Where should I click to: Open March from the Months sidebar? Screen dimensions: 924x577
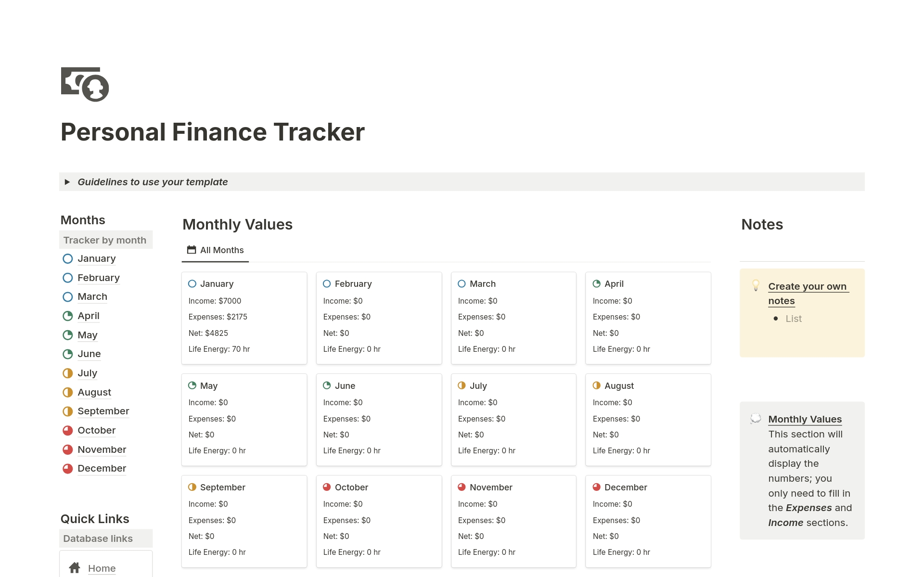click(92, 296)
